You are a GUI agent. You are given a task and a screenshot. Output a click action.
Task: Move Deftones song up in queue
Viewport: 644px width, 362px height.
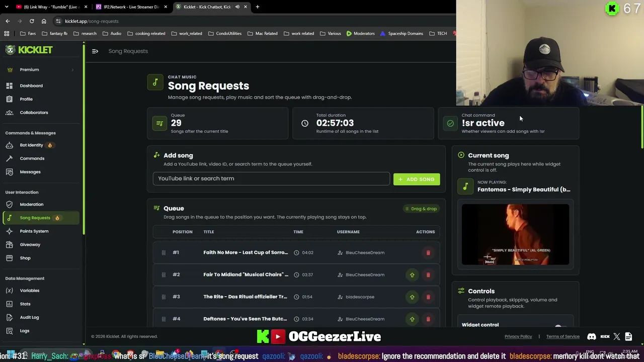coord(412,319)
